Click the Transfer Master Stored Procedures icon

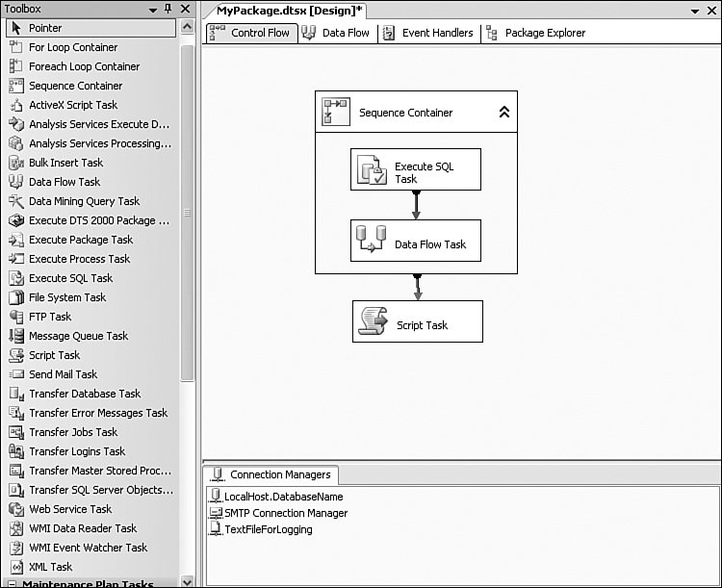pyautogui.click(x=15, y=471)
